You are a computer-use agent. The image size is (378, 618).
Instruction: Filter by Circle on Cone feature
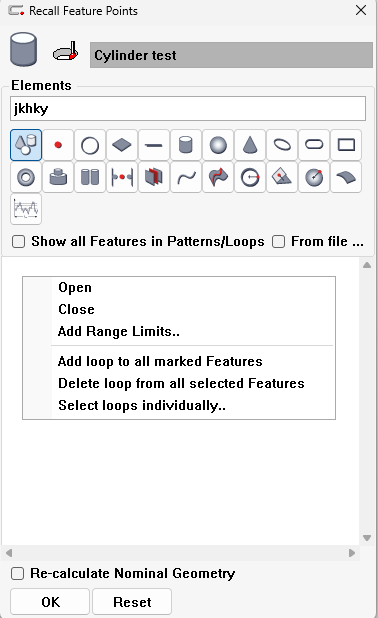point(250,177)
